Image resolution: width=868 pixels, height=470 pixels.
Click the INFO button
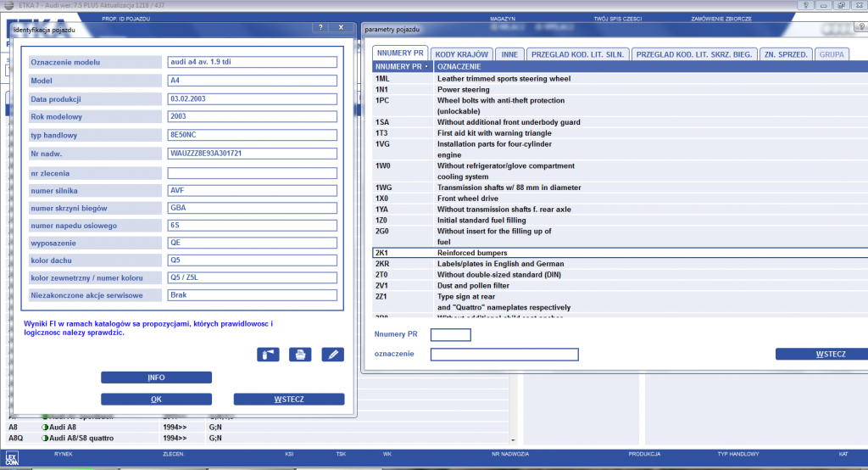point(156,378)
